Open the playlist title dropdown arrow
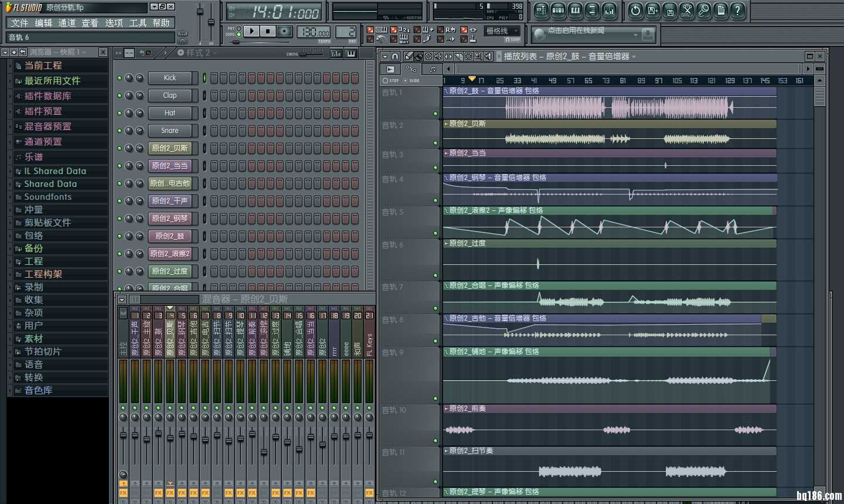Image resolution: width=844 pixels, height=504 pixels. click(x=634, y=57)
